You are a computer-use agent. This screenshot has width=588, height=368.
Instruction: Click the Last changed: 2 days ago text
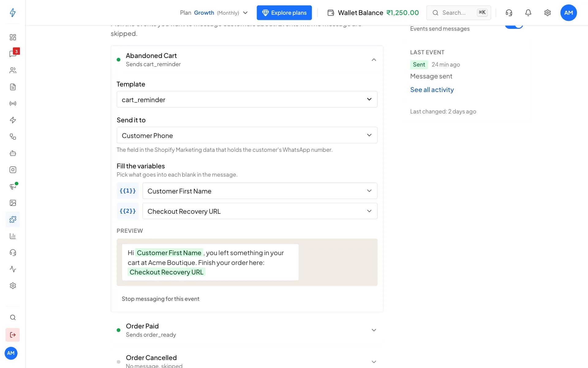[x=443, y=111]
